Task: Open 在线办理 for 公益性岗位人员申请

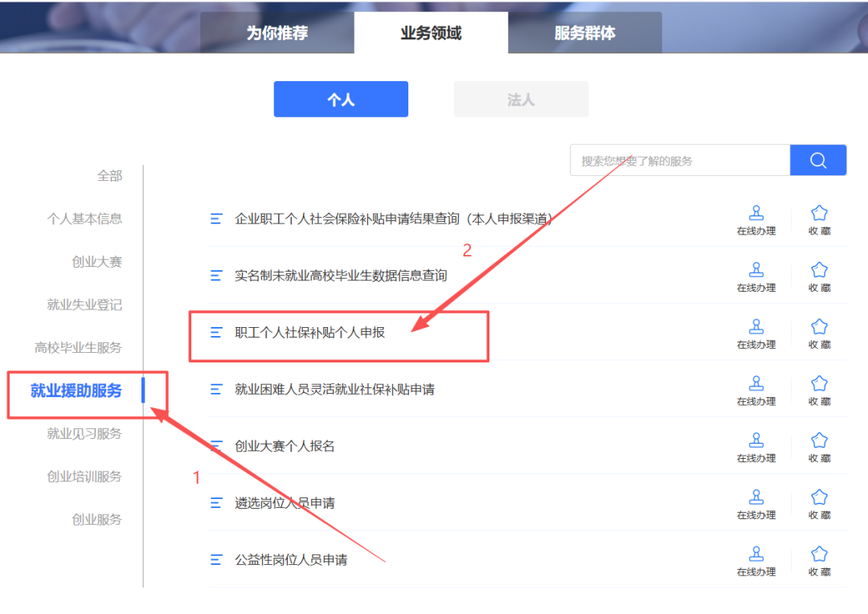Action: point(756,562)
